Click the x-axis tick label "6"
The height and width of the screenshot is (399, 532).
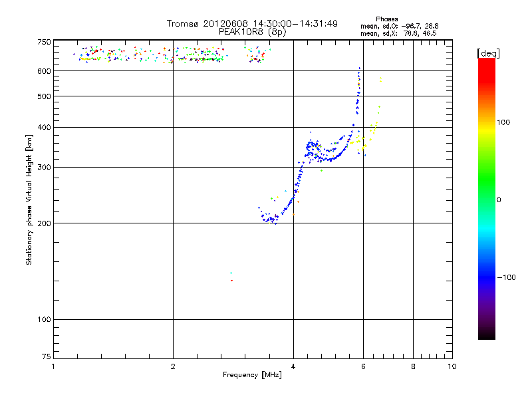point(363,366)
